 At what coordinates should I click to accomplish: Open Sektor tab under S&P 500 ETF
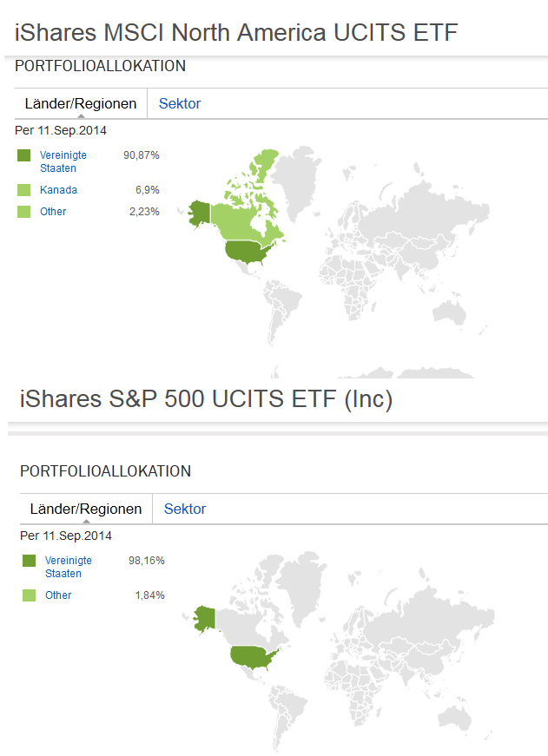point(184,509)
